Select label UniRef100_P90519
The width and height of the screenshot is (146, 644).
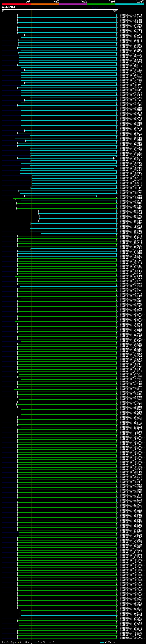pos(131,243)
